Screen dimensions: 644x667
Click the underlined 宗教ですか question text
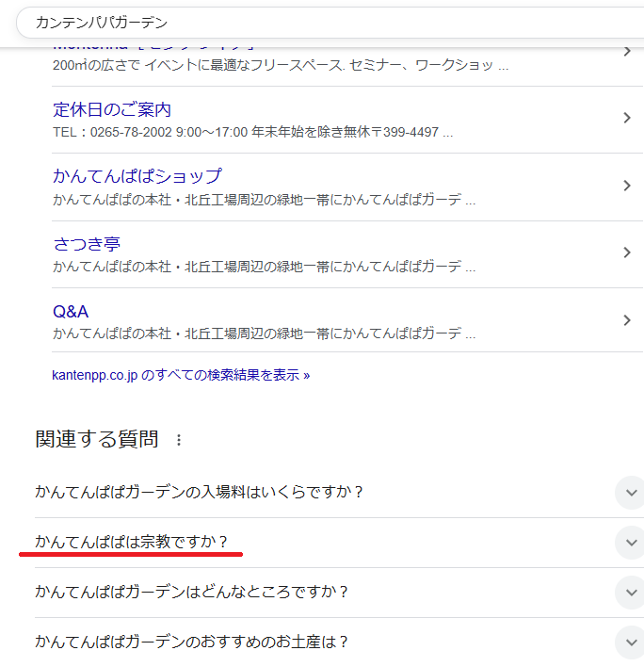[132, 543]
